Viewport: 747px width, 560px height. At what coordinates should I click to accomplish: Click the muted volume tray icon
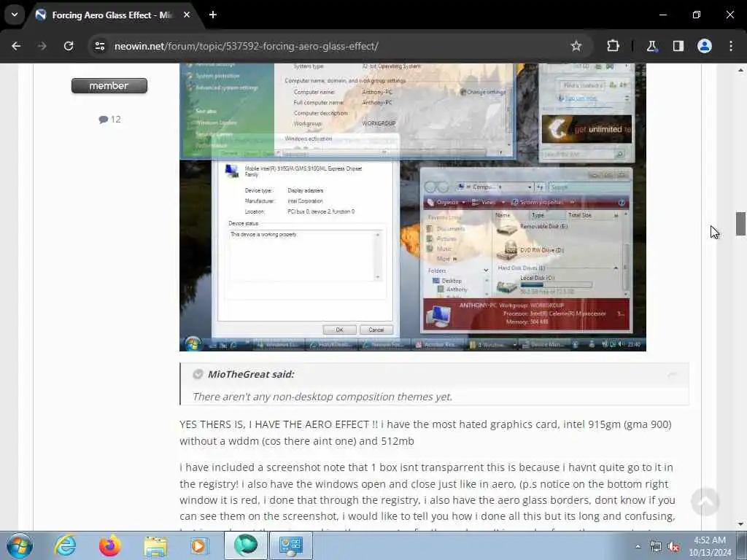(x=673, y=547)
